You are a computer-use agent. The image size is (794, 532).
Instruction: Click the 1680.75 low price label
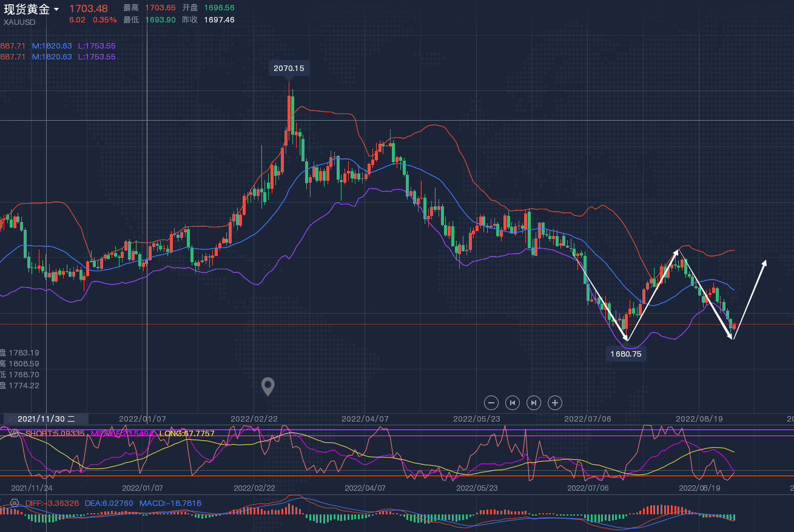(x=626, y=354)
